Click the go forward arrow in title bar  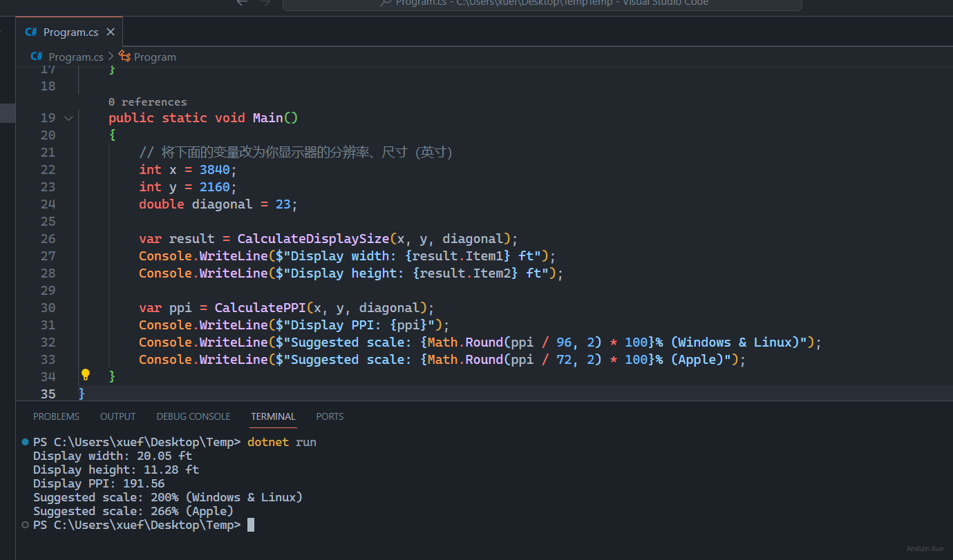(x=265, y=3)
